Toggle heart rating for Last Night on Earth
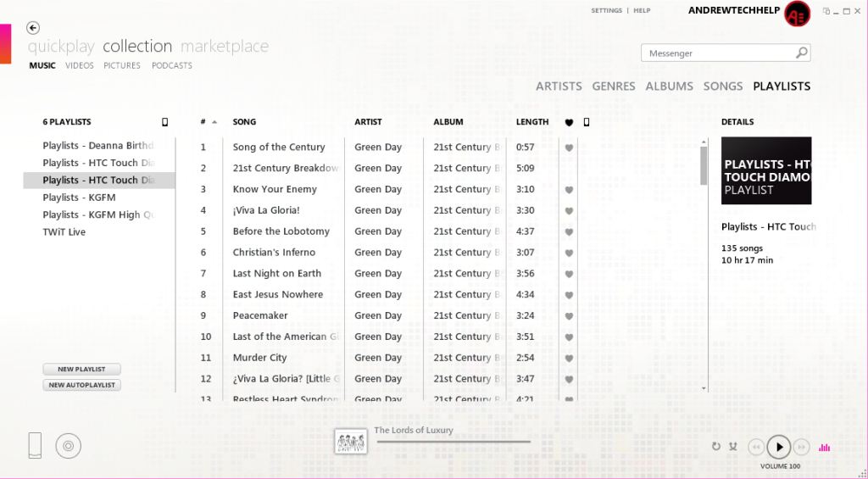This screenshot has height=479, width=868. tap(569, 274)
